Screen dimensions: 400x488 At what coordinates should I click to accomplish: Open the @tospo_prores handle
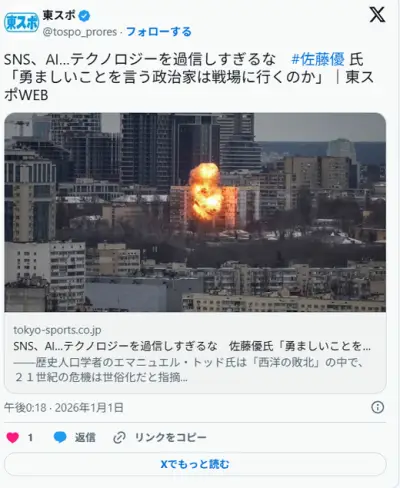(80, 32)
